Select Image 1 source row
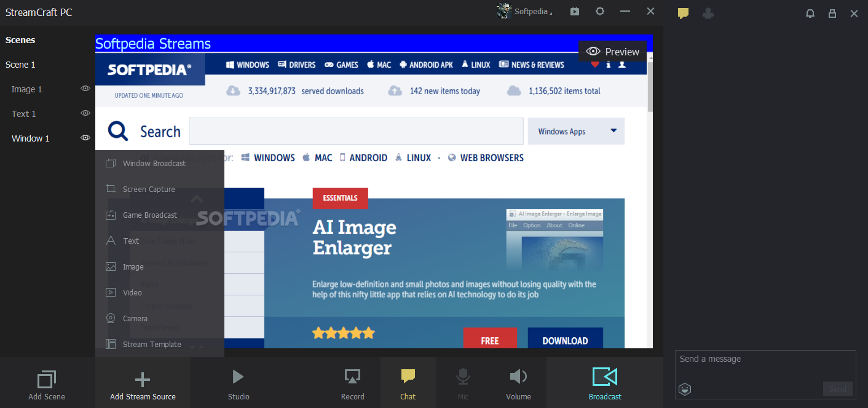The height and width of the screenshot is (408, 868). coord(47,89)
